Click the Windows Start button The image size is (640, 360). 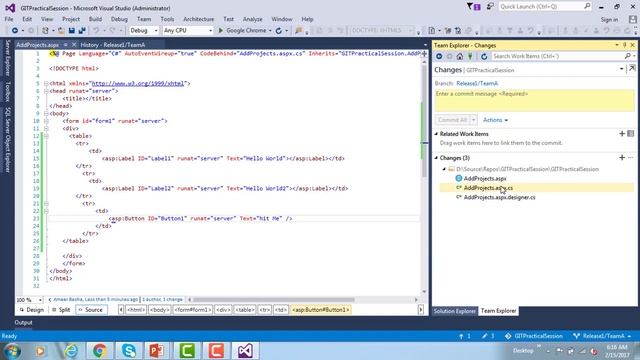pyautogui.click(x=12, y=351)
